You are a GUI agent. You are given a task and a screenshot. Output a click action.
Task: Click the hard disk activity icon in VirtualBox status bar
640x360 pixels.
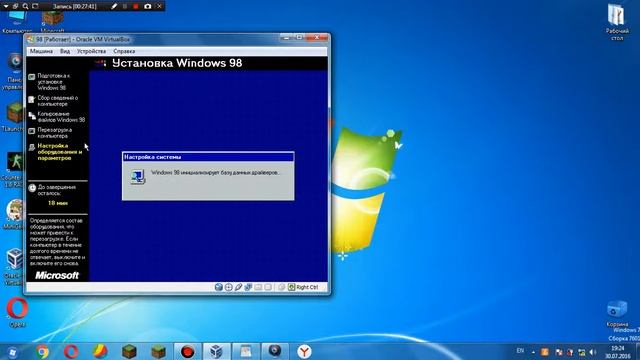tap(219, 287)
